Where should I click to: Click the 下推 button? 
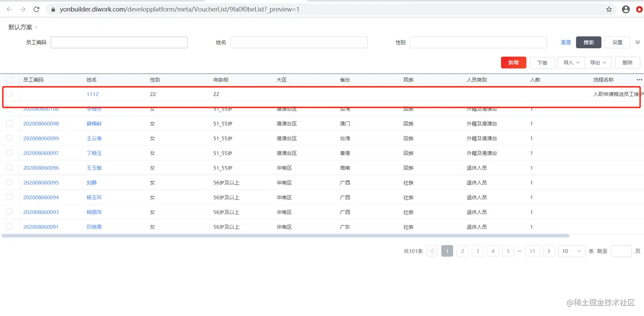pos(542,63)
